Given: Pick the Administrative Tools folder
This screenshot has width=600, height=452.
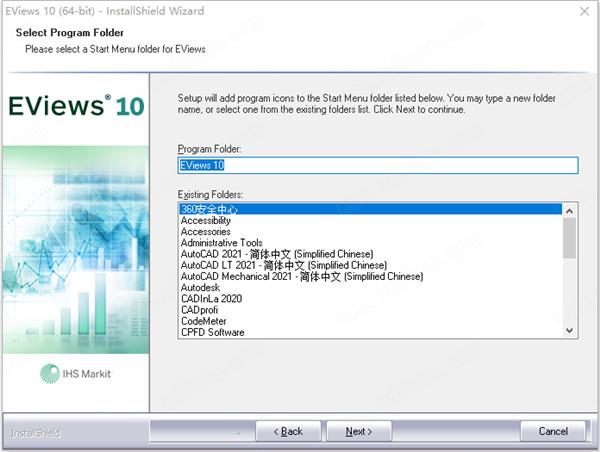Looking at the screenshot, I should coord(370,243).
